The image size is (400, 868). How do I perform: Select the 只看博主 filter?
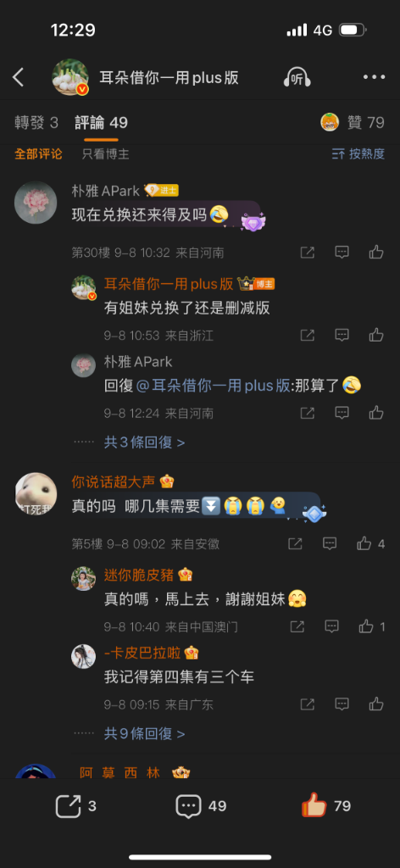pos(106,154)
